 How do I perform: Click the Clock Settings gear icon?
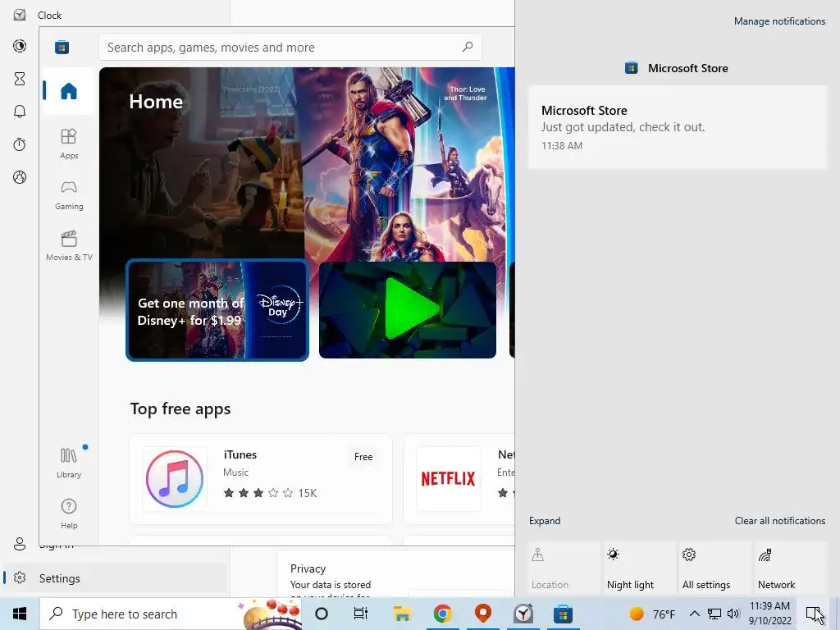click(x=20, y=578)
